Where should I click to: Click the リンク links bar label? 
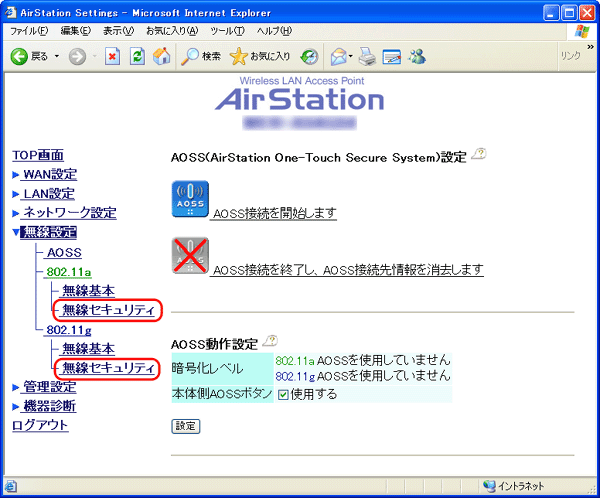tap(570, 56)
